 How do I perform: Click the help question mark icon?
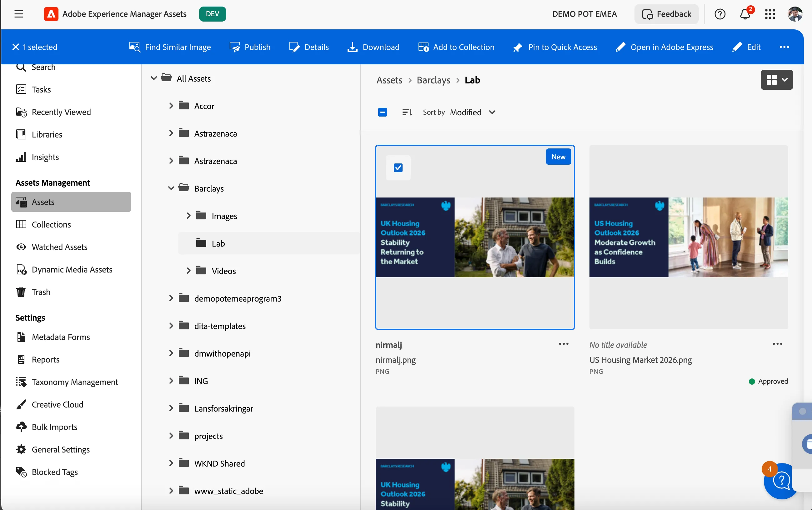click(720, 14)
